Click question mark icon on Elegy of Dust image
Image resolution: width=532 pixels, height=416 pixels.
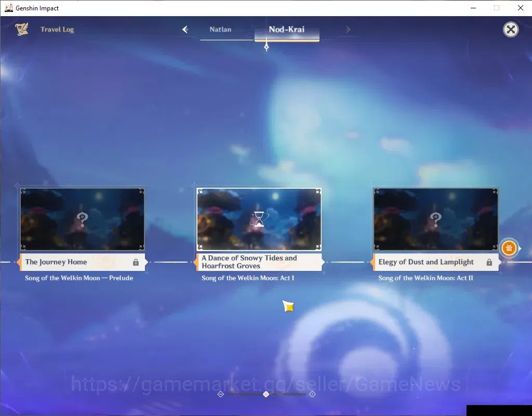(436, 219)
